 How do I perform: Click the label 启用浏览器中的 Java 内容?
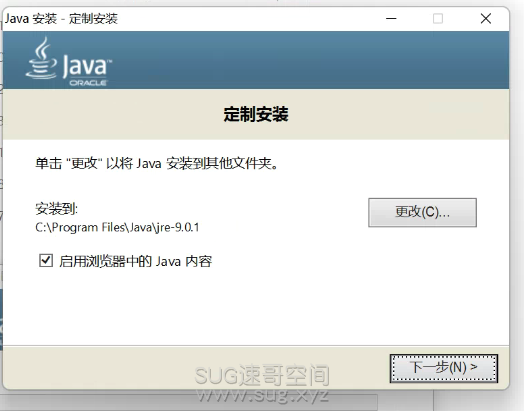pyautogui.click(x=136, y=261)
